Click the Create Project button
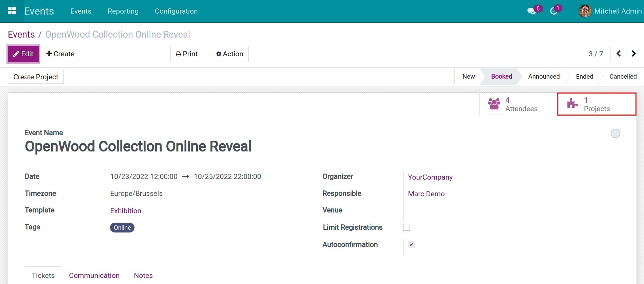644x284 pixels. pyautogui.click(x=36, y=77)
